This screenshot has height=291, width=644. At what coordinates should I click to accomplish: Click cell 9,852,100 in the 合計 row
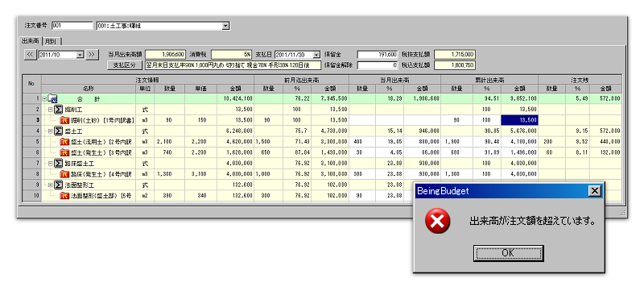(x=519, y=98)
